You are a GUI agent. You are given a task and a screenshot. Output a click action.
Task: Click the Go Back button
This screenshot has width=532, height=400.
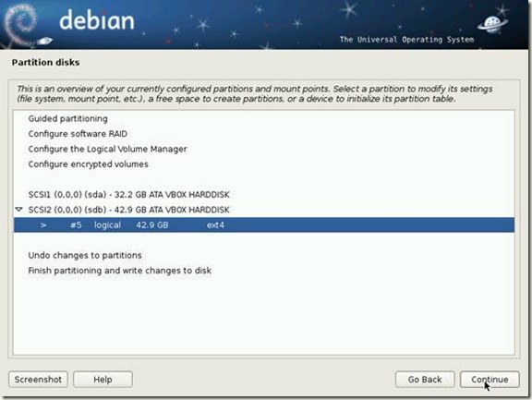point(425,380)
